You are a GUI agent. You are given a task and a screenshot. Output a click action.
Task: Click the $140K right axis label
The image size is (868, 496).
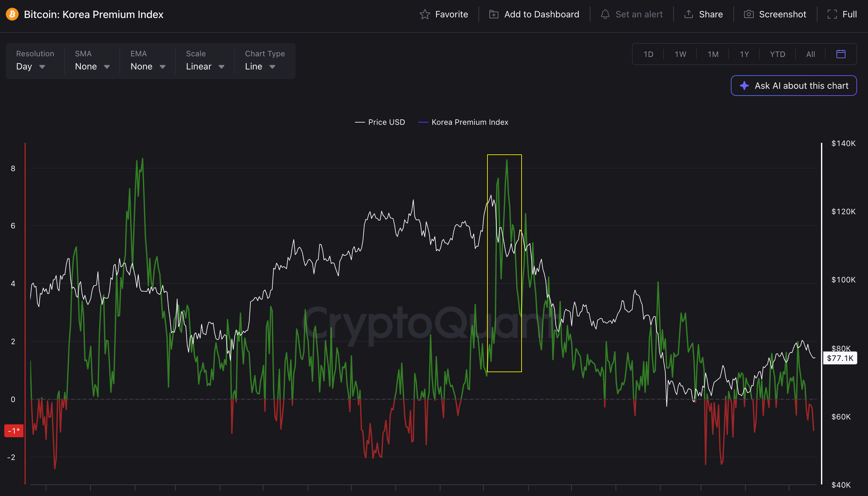point(844,143)
